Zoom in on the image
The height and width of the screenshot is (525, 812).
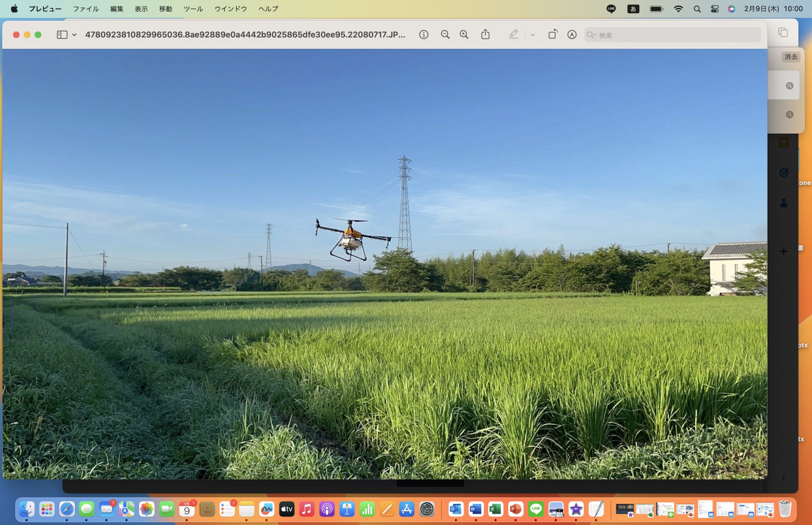tap(464, 35)
